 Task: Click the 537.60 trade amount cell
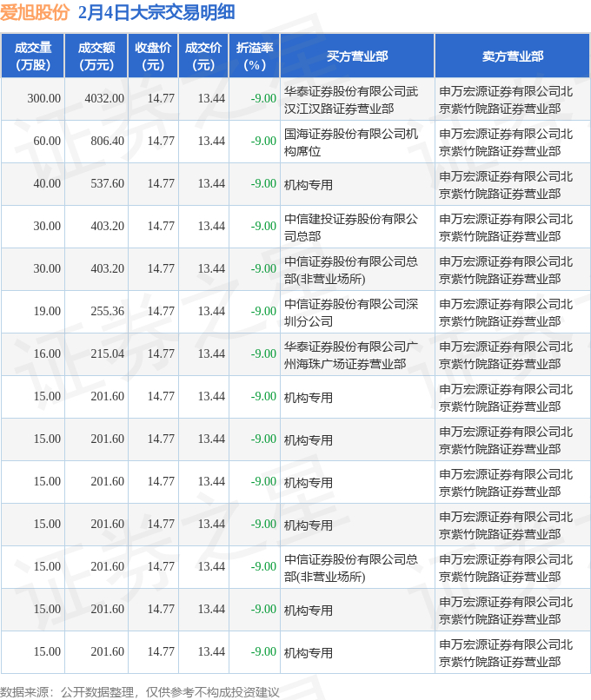tap(108, 184)
